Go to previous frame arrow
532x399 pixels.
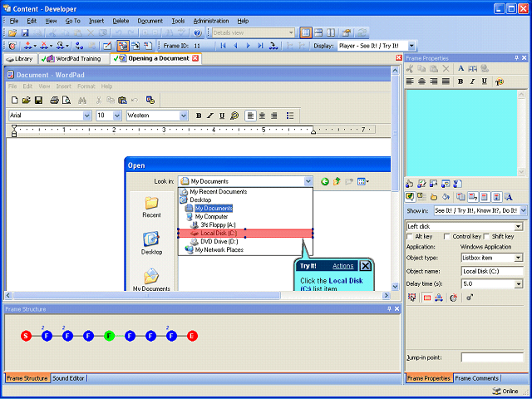pos(235,46)
